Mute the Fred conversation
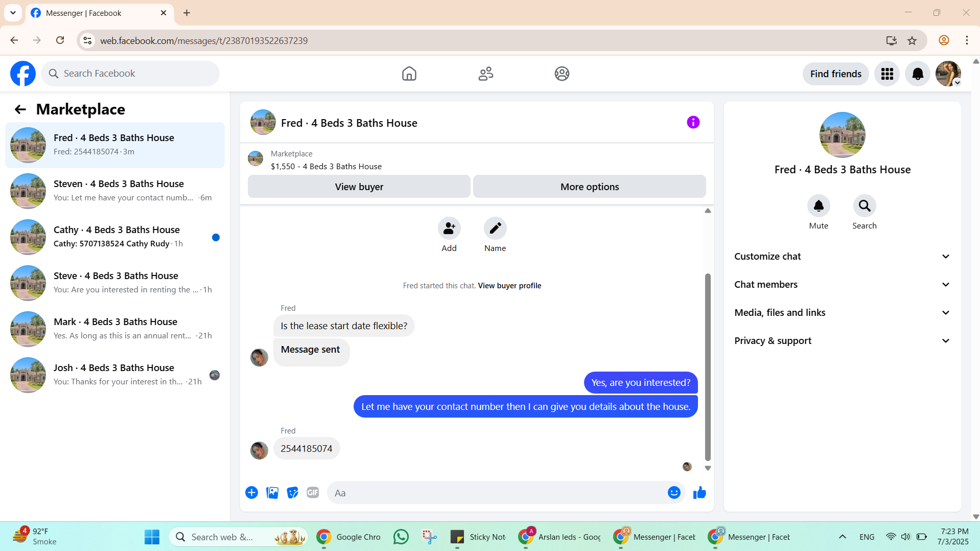This screenshot has width=980, height=551. coord(819,206)
